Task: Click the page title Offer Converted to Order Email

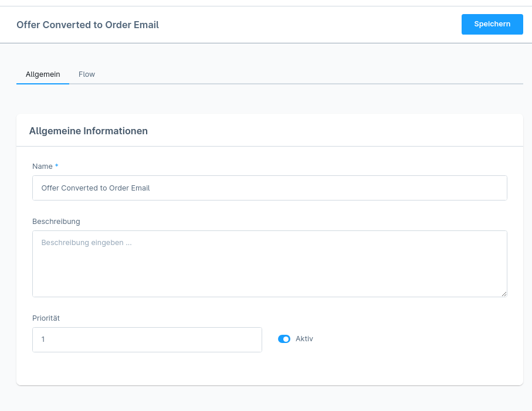Action: (x=87, y=25)
